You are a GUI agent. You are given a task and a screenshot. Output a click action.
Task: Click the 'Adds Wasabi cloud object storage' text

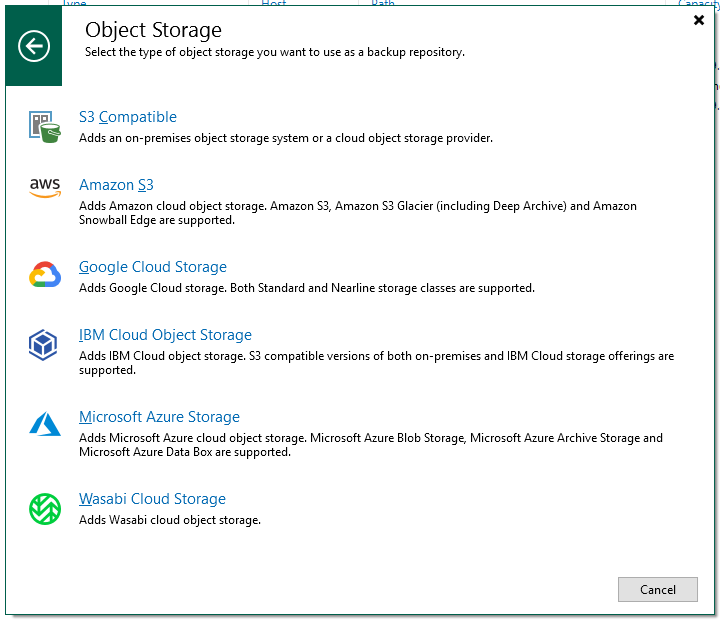pos(170,520)
